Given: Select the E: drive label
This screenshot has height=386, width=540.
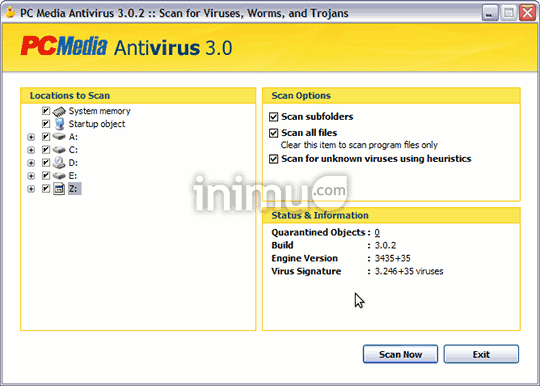Looking at the screenshot, I should click(x=72, y=176).
